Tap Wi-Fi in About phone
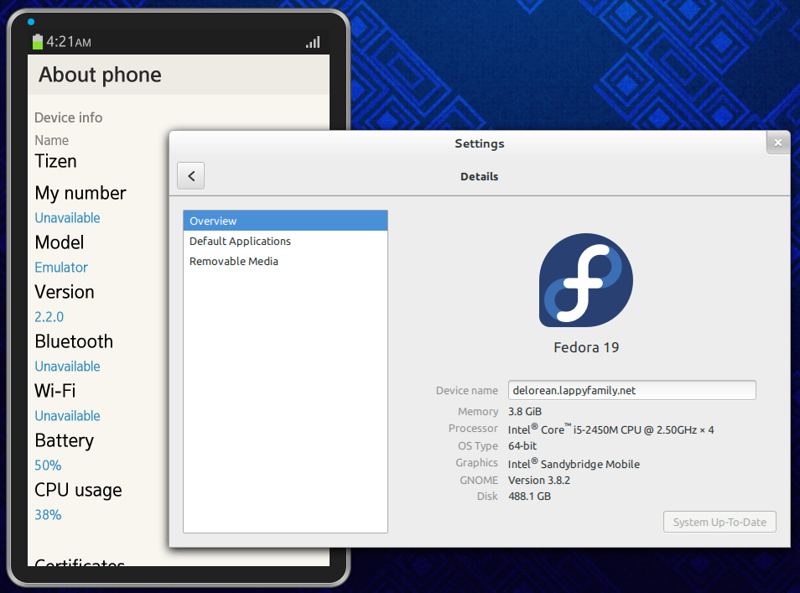800x593 pixels. pos(55,391)
